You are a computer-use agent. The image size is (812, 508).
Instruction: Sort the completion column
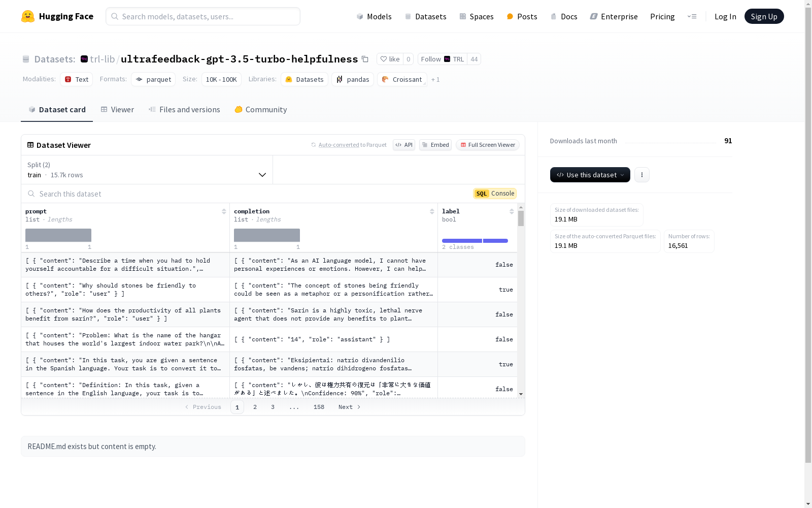coord(432,211)
